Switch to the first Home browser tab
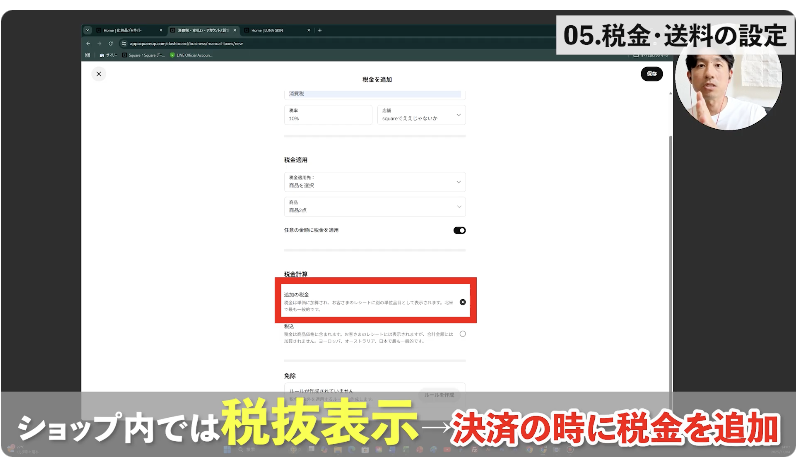Image resolution: width=805 pixels, height=467 pixels. point(130,31)
